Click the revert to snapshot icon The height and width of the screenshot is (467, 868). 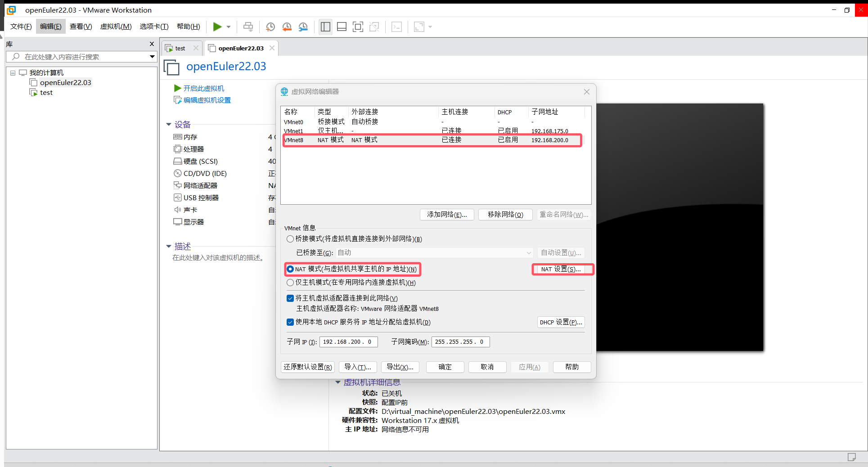287,27
